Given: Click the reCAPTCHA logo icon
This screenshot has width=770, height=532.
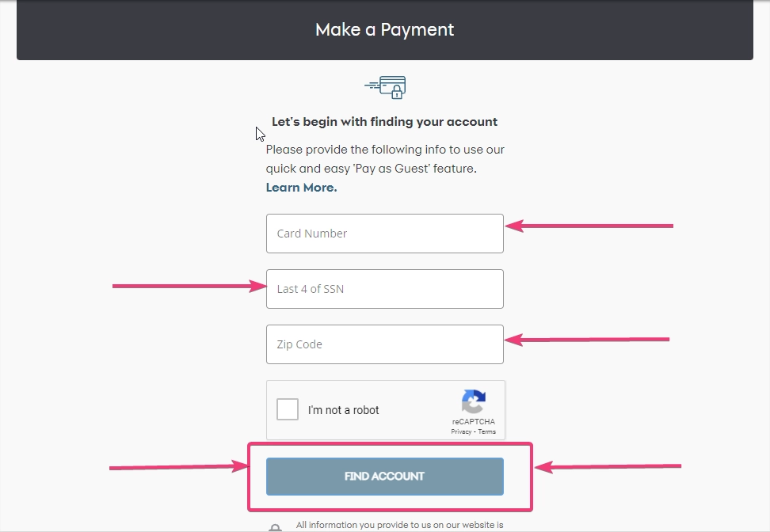Looking at the screenshot, I should click(x=474, y=401).
